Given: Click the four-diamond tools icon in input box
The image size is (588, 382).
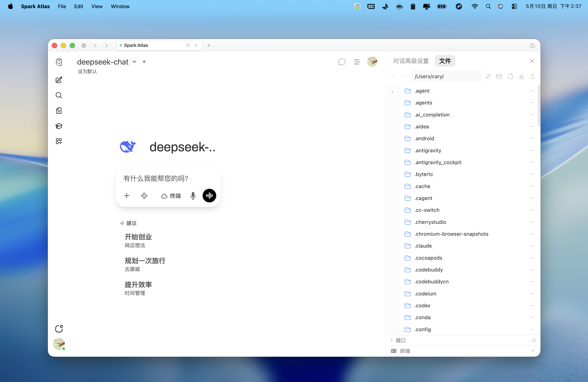Looking at the screenshot, I should [144, 196].
